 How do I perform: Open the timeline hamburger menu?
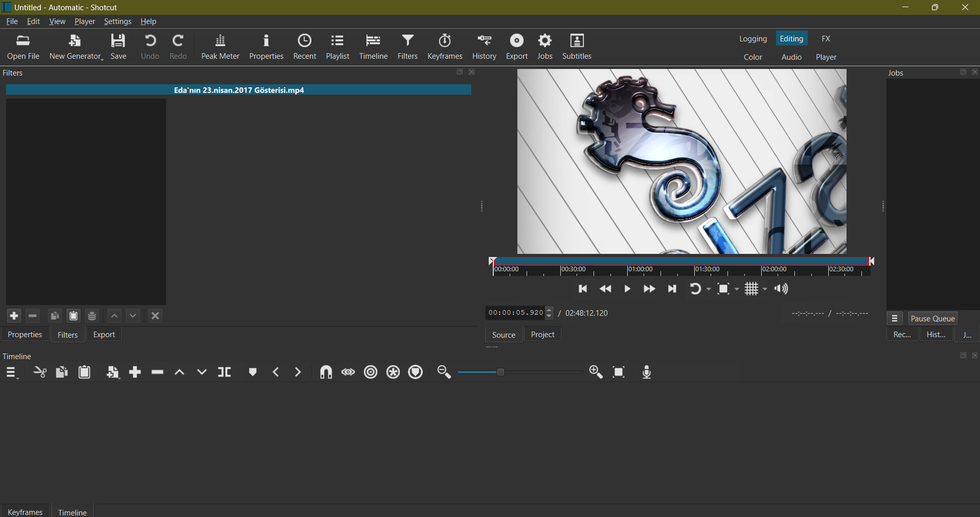tap(11, 373)
